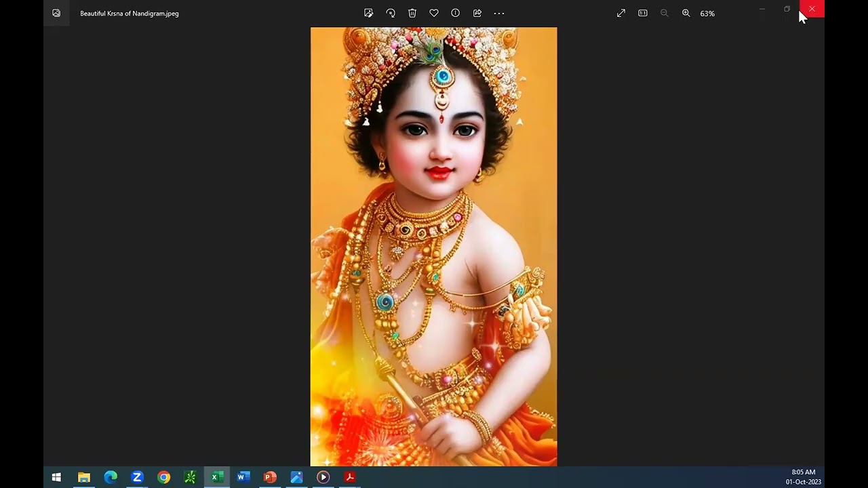Click the 63% zoom level text
This screenshot has height=488, width=868.
[707, 14]
